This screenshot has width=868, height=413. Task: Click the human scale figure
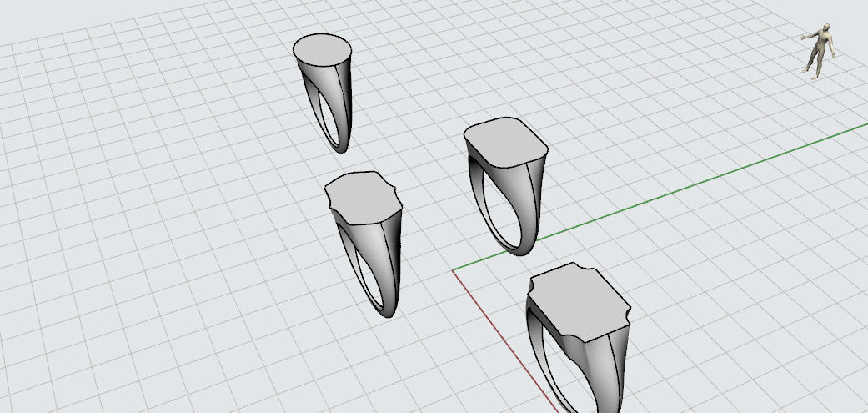(818, 51)
